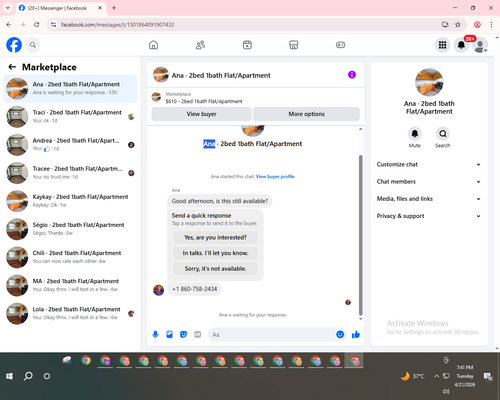500x400 pixels.
Task: Open Kaykay's 2bed 1bath conversation
Action: tap(70, 201)
